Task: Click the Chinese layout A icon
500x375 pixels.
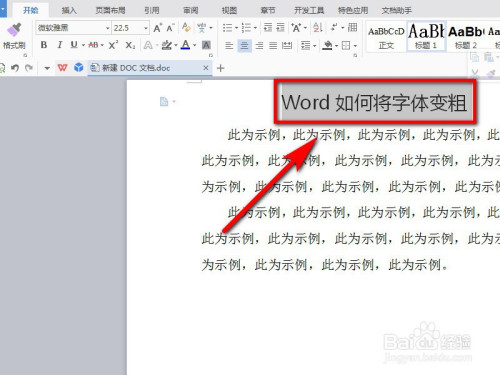Action: coord(296,28)
